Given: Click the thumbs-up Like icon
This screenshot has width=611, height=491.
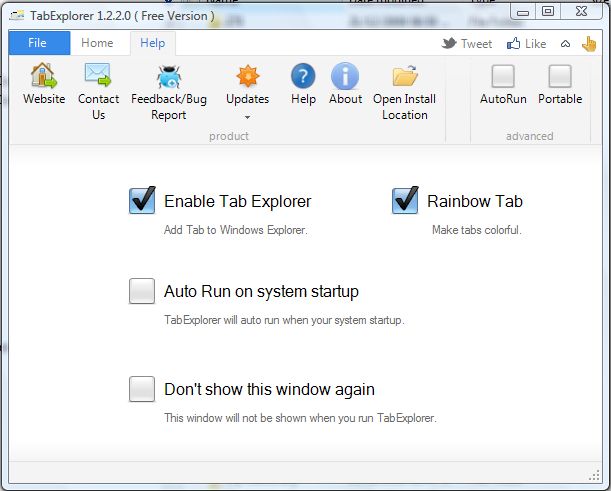Looking at the screenshot, I should tap(514, 43).
